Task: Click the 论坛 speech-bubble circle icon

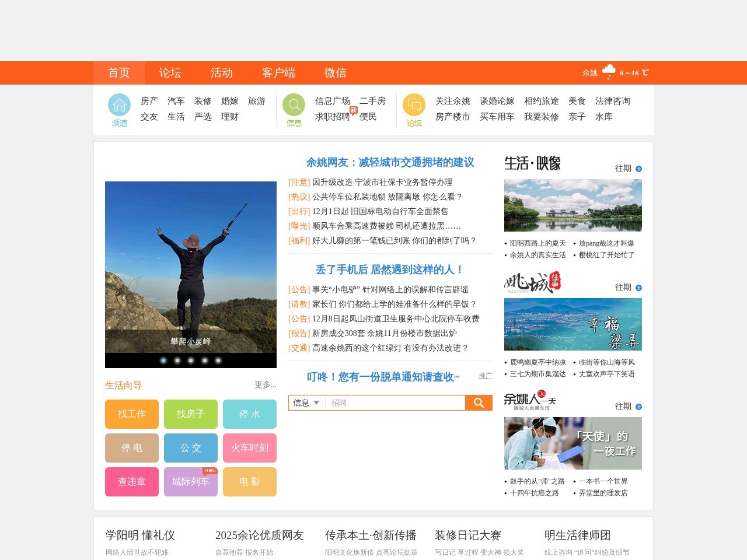Action: 414,106
